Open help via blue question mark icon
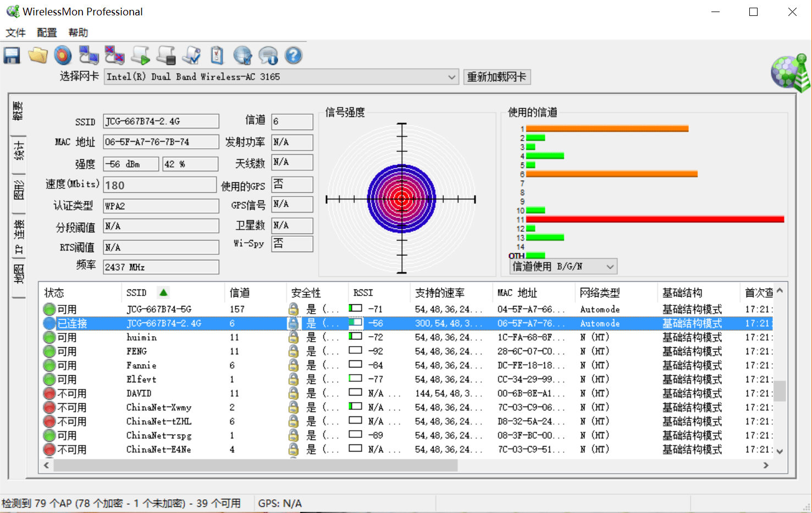Screen dimensions: 812x513 point(294,55)
